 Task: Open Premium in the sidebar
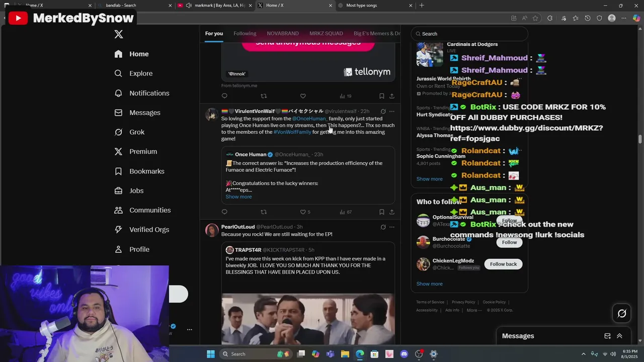(136, 151)
